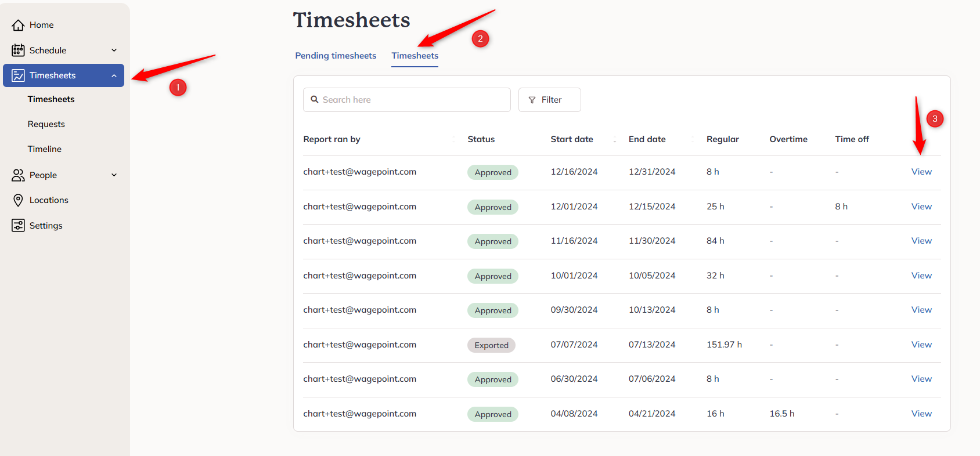Image resolution: width=980 pixels, height=456 pixels.
Task: Expand the People menu chevron
Action: pos(114,175)
